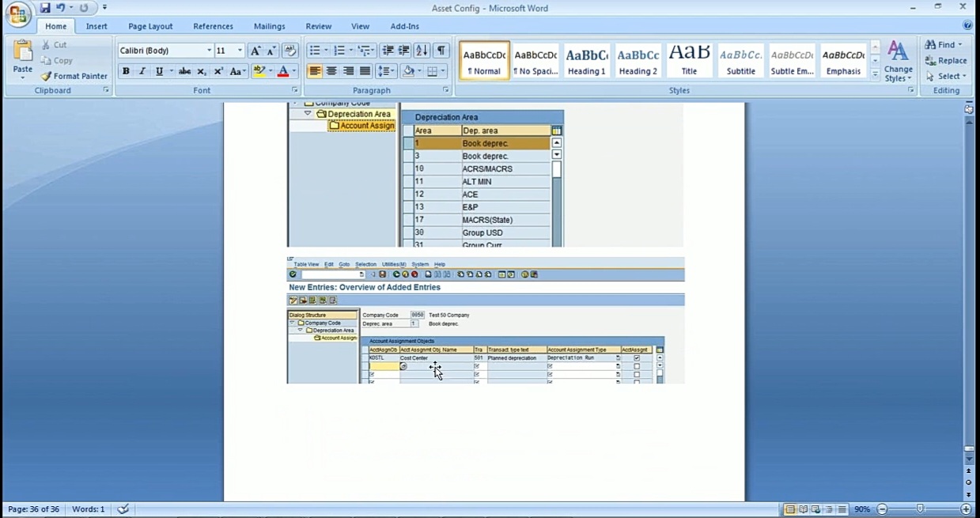The width and height of the screenshot is (980, 518).
Task: Apply bold formatting
Action: [x=126, y=71]
